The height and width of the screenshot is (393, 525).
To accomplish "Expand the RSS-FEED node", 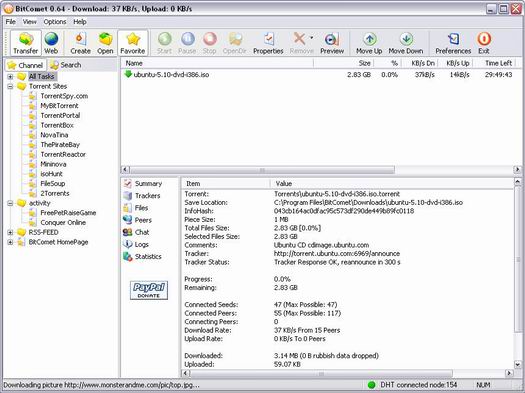I will click(10, 232).
